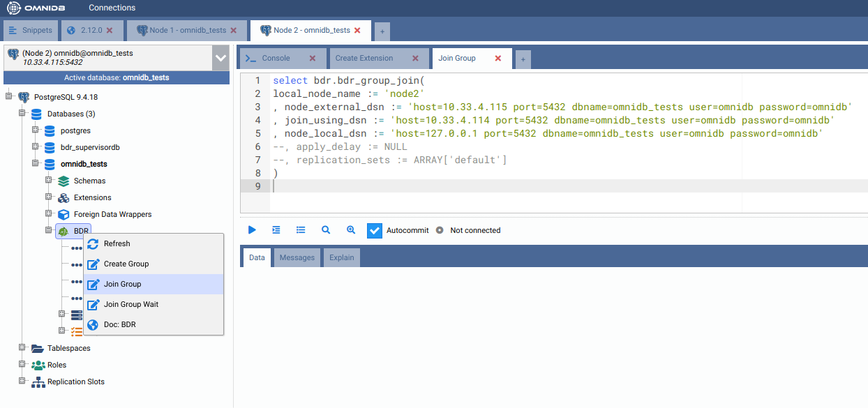Close the Join Group tab
Screen dimensions: 868x408
click(498, 58)
